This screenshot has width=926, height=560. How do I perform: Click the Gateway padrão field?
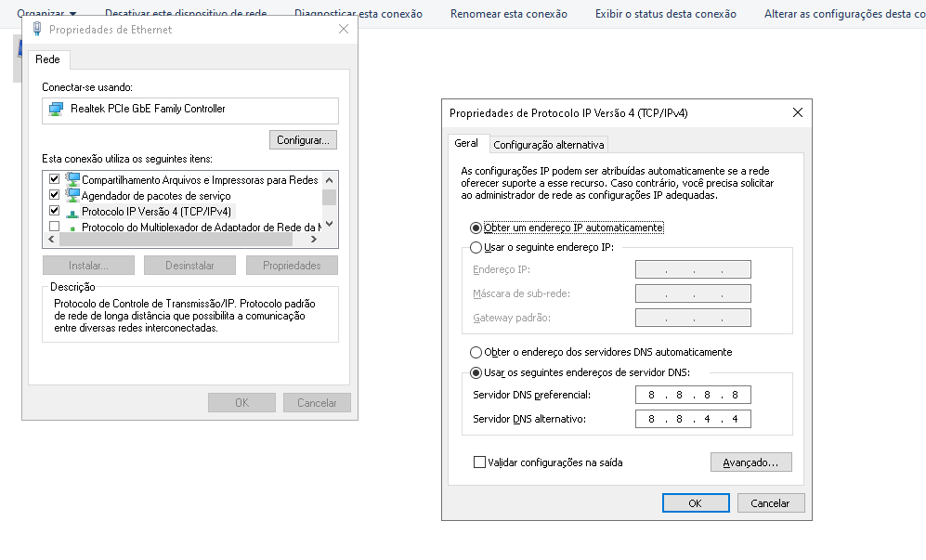coord(693,318)
